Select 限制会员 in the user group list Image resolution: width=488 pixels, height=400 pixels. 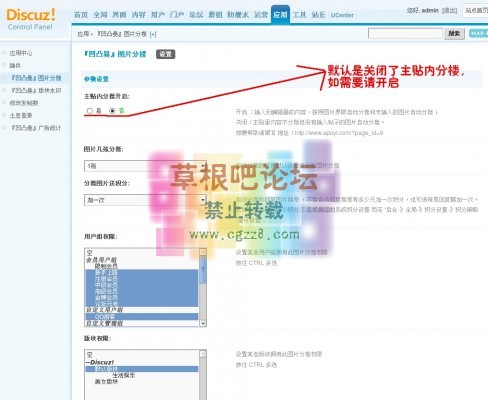(142, 266)
